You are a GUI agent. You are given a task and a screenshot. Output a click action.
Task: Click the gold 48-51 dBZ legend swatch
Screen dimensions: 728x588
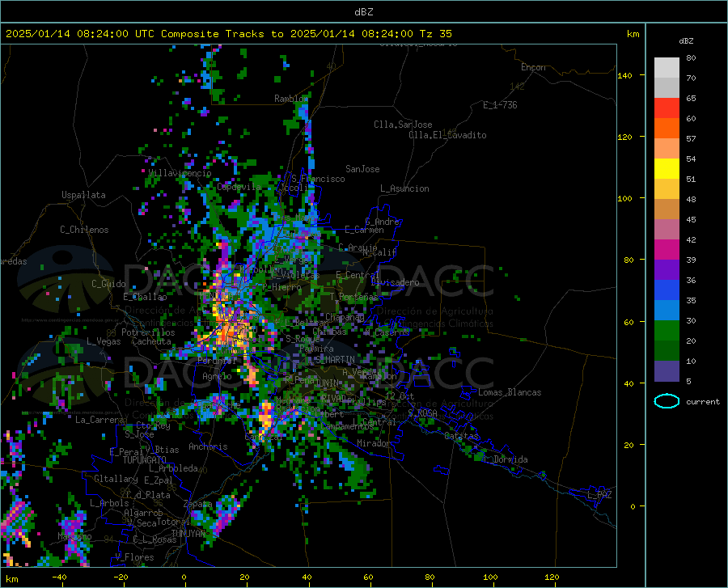point(667,189)
